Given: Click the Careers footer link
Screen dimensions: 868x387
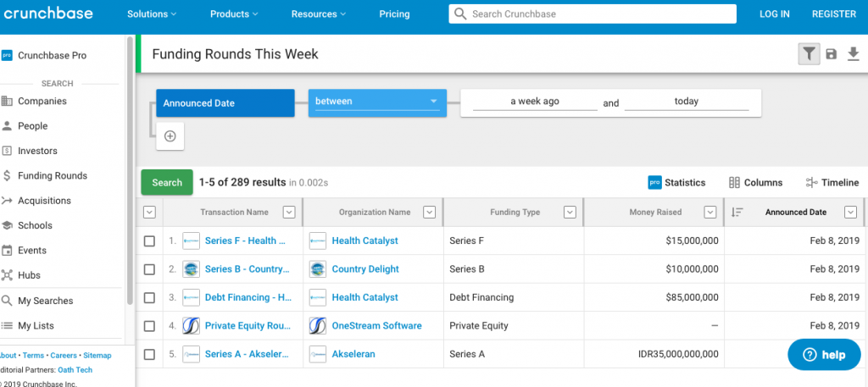Looking at the screenshot, I should 64,356.
